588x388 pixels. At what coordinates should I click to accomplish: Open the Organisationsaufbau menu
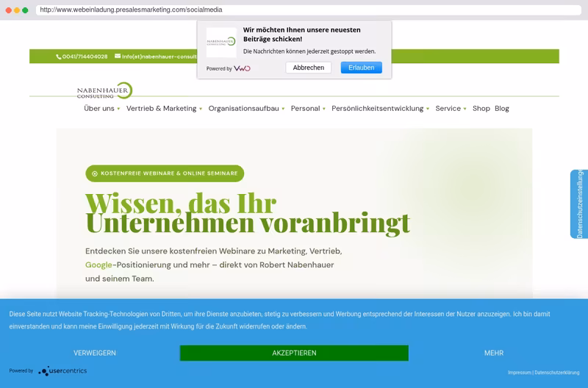click(x=244, y=108)
